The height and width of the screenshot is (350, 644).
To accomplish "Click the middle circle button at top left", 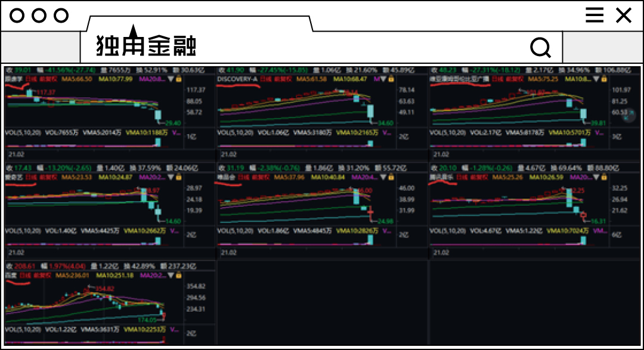I will 39,16.
